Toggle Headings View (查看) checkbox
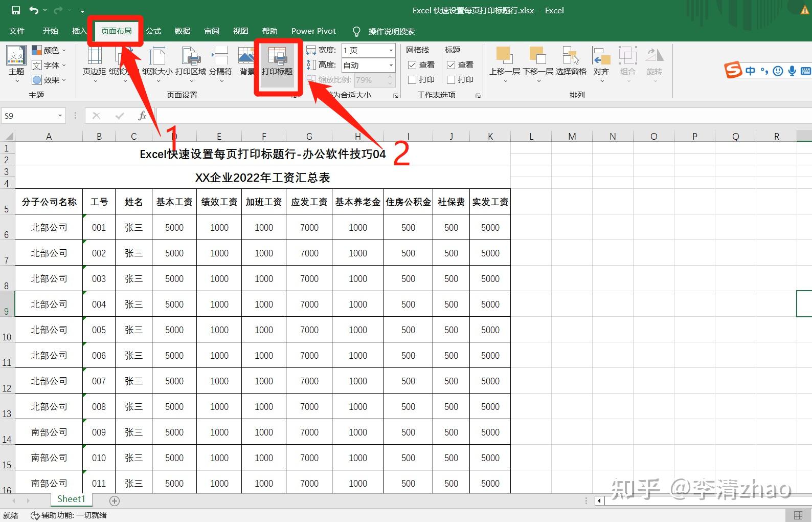This screenshot has height=522, width=812. tap(451, 65)
